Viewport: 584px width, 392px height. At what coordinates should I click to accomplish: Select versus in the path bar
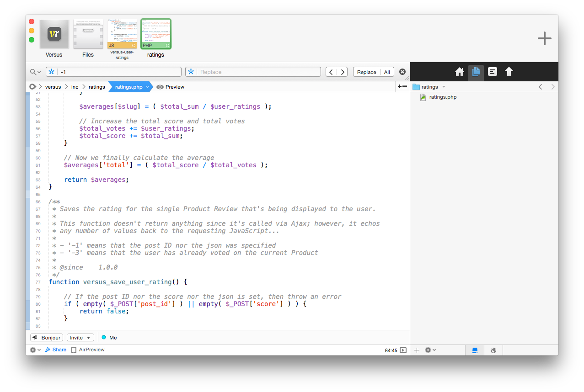[53, 87]
